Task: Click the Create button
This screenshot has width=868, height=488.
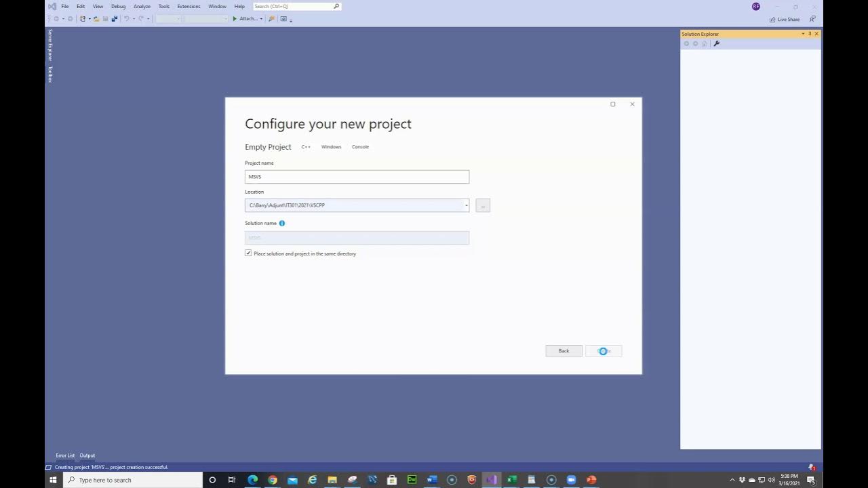Action: tap(604, 350)
